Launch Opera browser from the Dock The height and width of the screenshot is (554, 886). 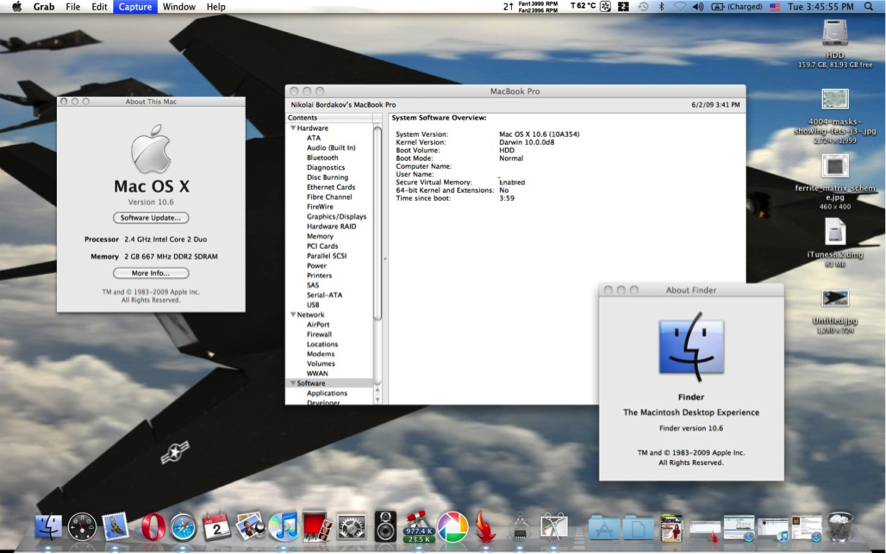coord(153,527)
